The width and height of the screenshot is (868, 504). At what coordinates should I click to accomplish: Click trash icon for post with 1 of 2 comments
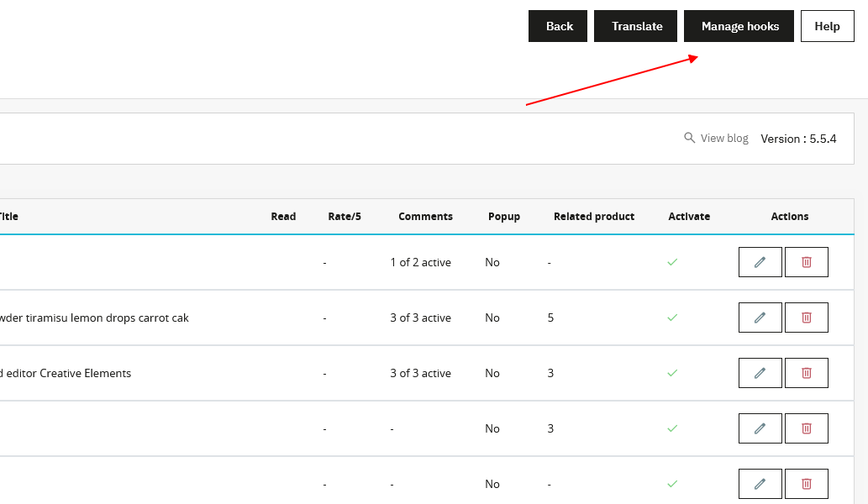(x=806, y=262)
